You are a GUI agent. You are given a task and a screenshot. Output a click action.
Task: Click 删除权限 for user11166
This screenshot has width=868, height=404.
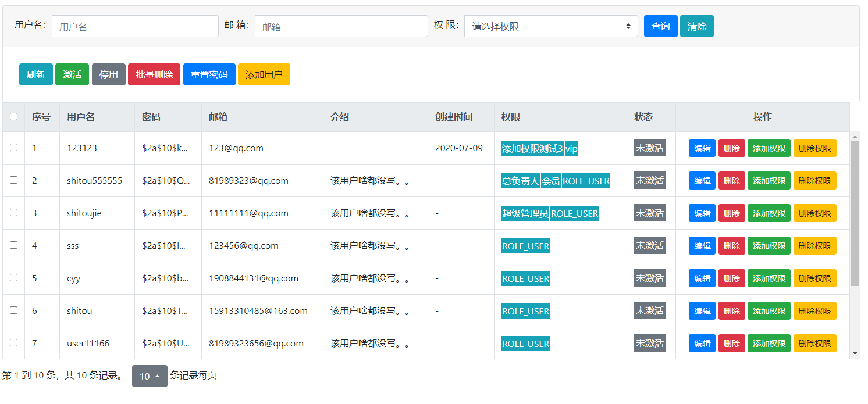pos(815,344)
